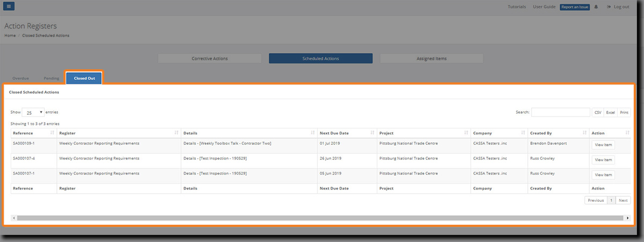Screen dimensions: 644x242
Task: Click the 26 Jun 2019 due date
Action: pos(331,158)
